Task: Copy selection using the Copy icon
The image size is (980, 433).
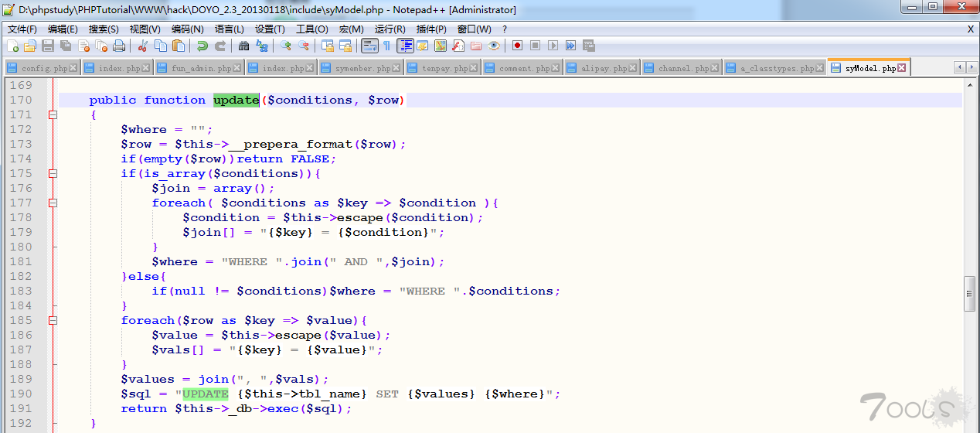Action: click(x=160, y=46)
